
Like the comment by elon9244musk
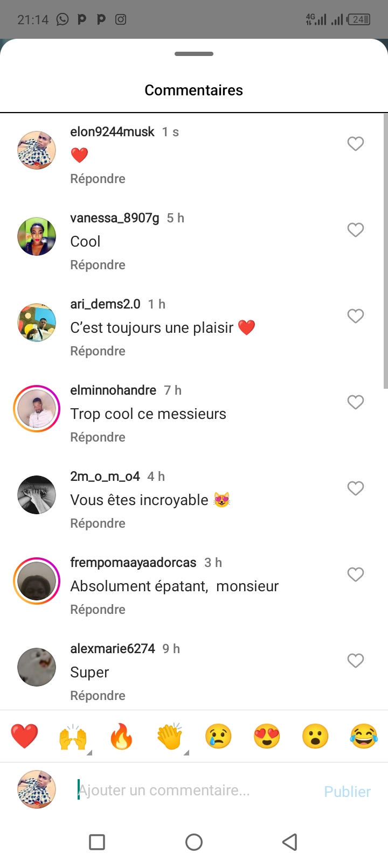355,144
